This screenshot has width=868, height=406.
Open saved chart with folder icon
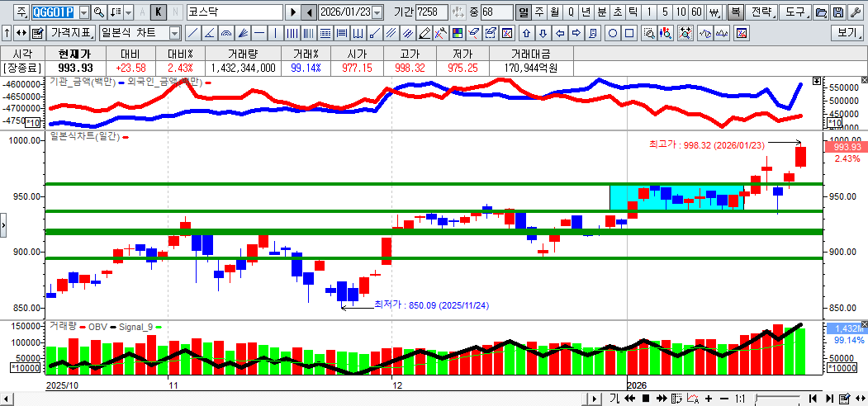pyautogui.click(x=821, y=12)
